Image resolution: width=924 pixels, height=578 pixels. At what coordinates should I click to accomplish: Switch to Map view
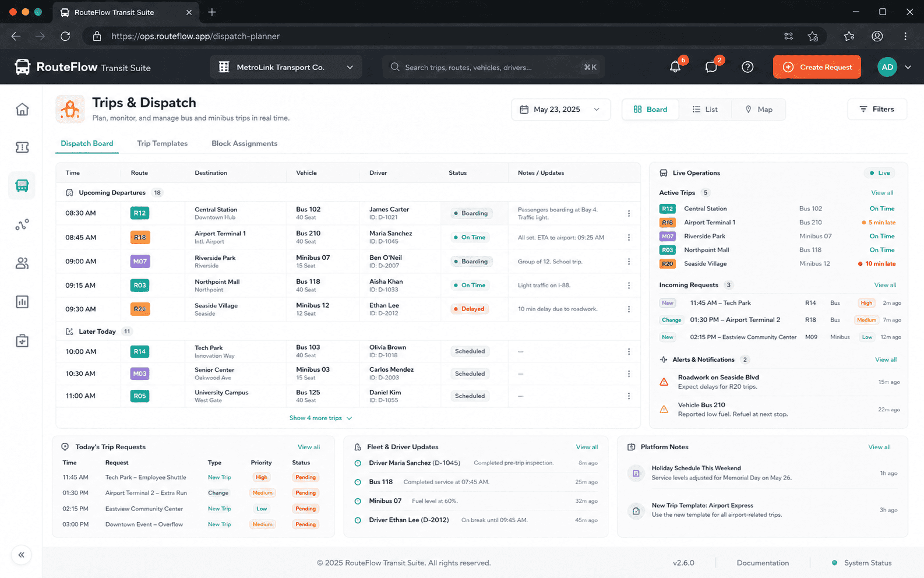(759, 110)
